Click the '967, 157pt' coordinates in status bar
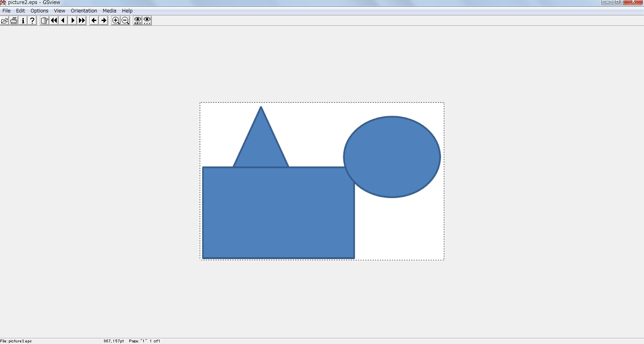This screenshot has width=644, height=344. click(114, 341)
